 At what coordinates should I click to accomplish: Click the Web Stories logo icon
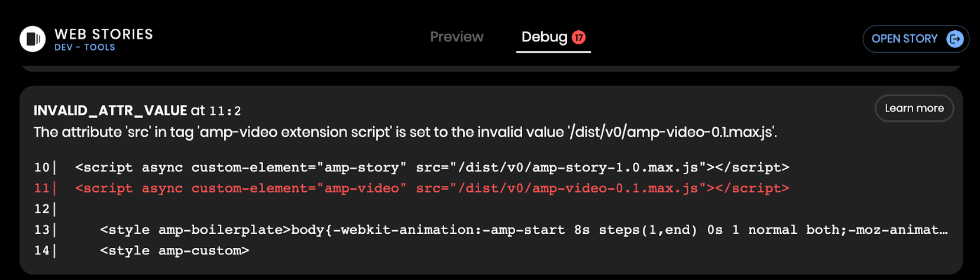[x=33, y=39]
